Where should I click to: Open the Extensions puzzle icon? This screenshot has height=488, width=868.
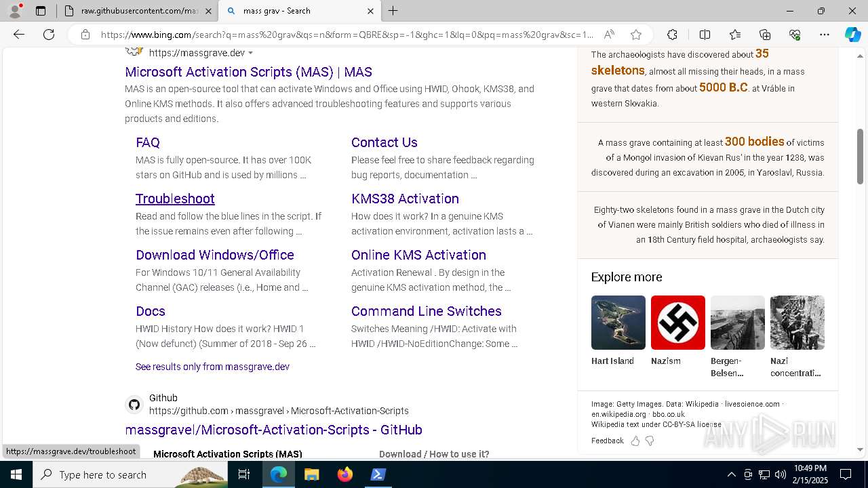tap(672, 35)
